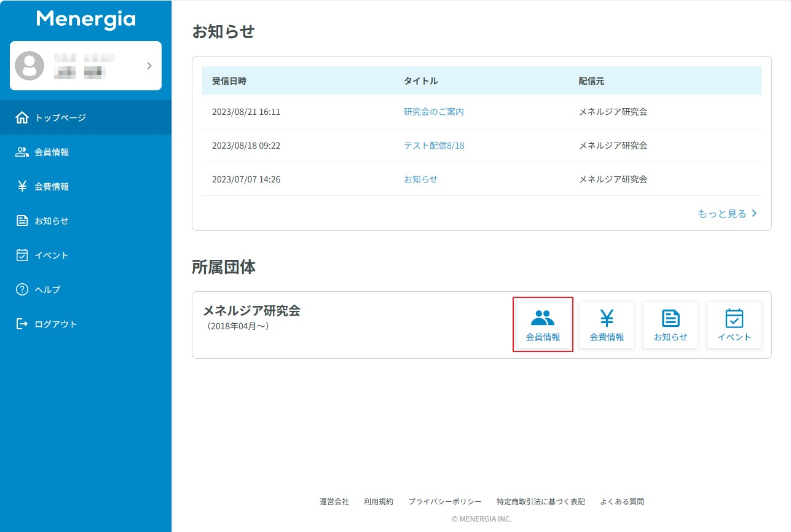791x532 pixels.
Task: Click the お知らせ label in メネルジア研究会 card
Action: point(671,337)
